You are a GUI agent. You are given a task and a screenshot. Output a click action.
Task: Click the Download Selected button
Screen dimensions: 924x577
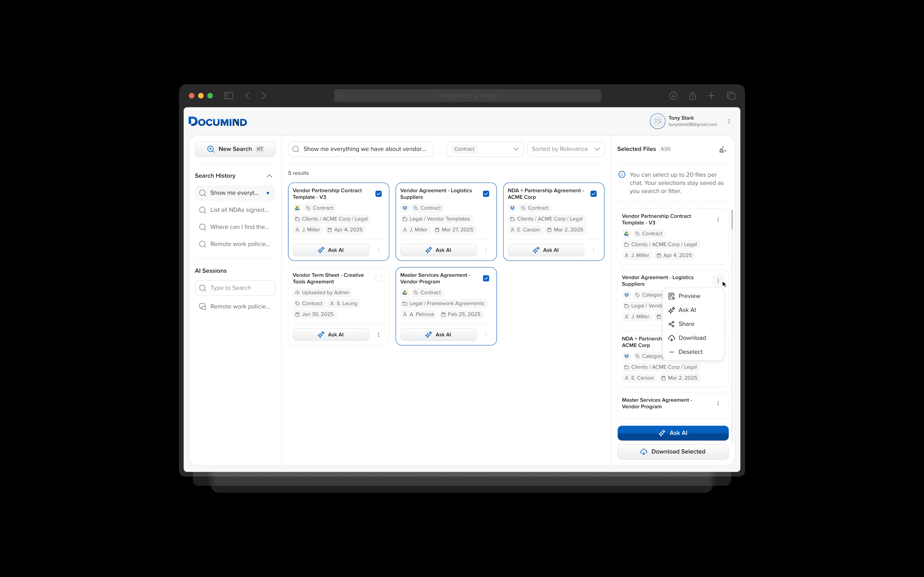[x=673, y=452]
